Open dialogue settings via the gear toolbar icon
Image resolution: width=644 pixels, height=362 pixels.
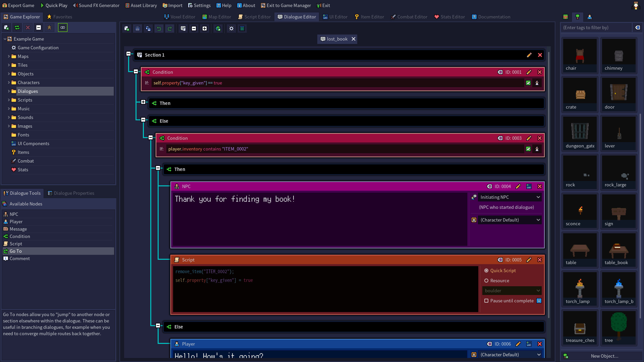[231, 28]
